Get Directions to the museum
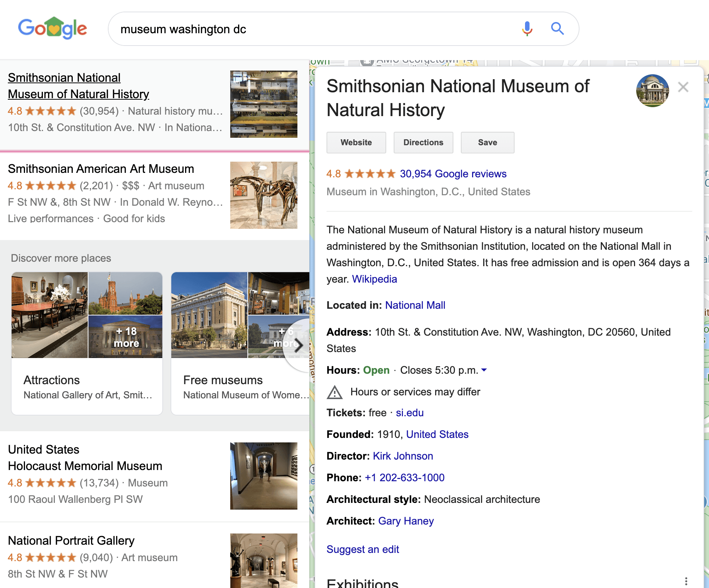The height and width of the screenshot is (588, 709). click(x=423, y=143)
